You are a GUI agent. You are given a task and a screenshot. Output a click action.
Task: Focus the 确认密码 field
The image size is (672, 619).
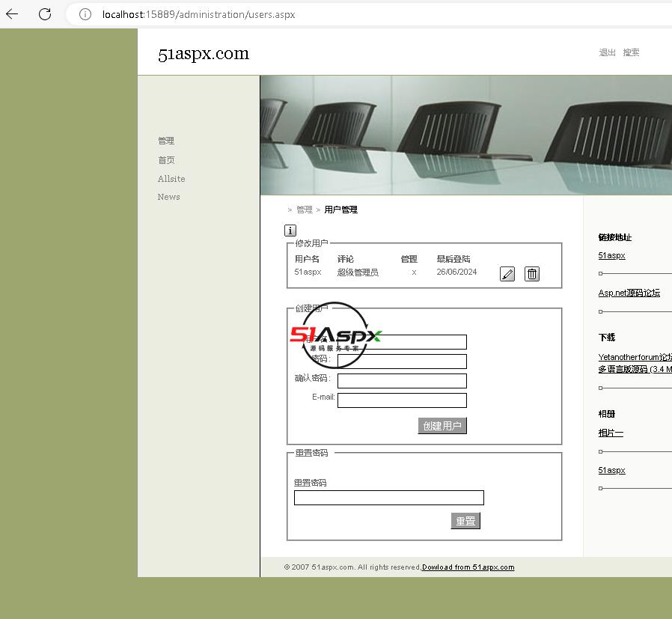point(402,381)
